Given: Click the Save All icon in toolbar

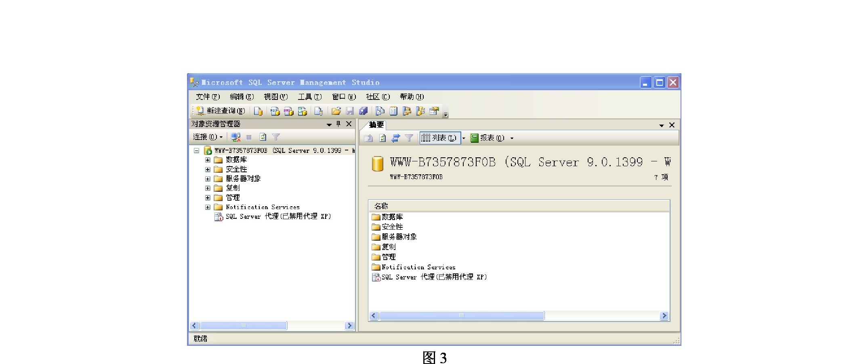Looking at the screenshot, I should point(363,111).
